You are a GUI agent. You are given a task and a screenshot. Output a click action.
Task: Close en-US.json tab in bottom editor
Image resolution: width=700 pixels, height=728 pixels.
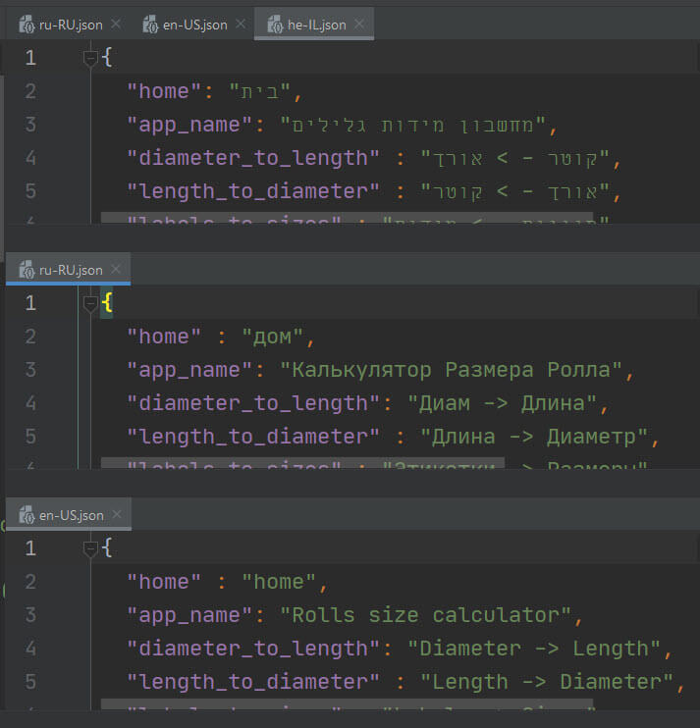point(117,514)
